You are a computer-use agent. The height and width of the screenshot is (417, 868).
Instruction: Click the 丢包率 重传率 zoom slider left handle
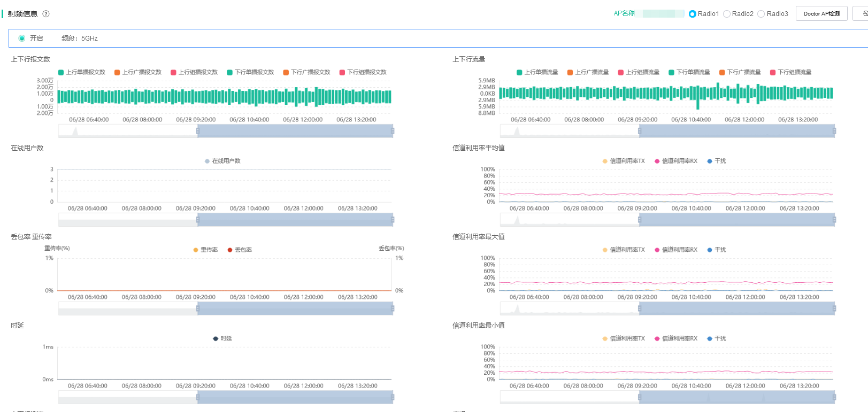pos(198,308)
